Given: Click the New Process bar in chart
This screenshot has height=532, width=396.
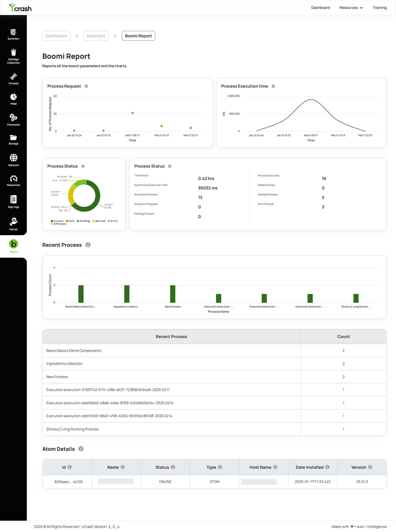Looking at the screenshot, I should (173, 294).
